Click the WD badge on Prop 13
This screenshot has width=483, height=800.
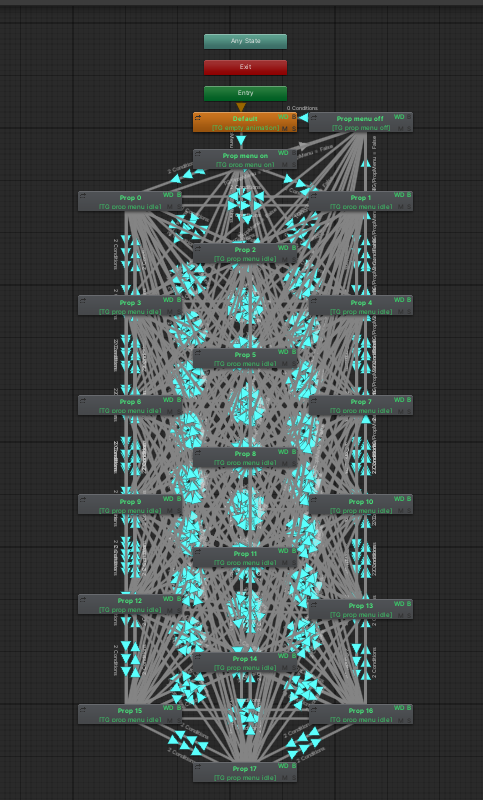coord(399,604)
